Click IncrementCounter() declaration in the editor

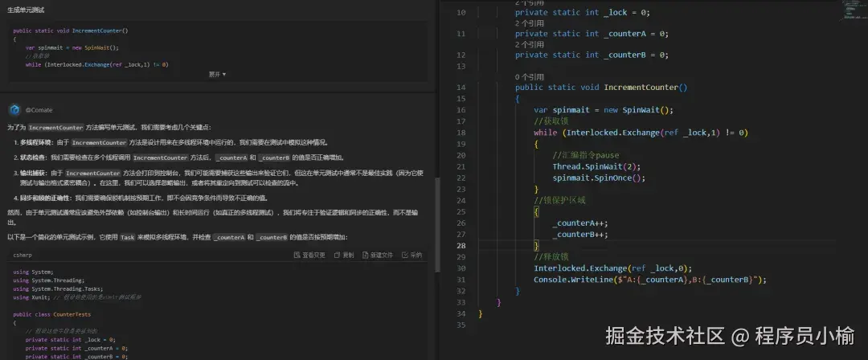coord(601,88)
